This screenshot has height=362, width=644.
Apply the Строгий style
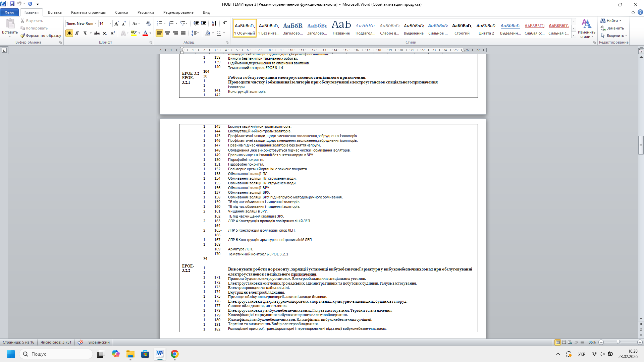pyautogui.click(x=462, y=28)
